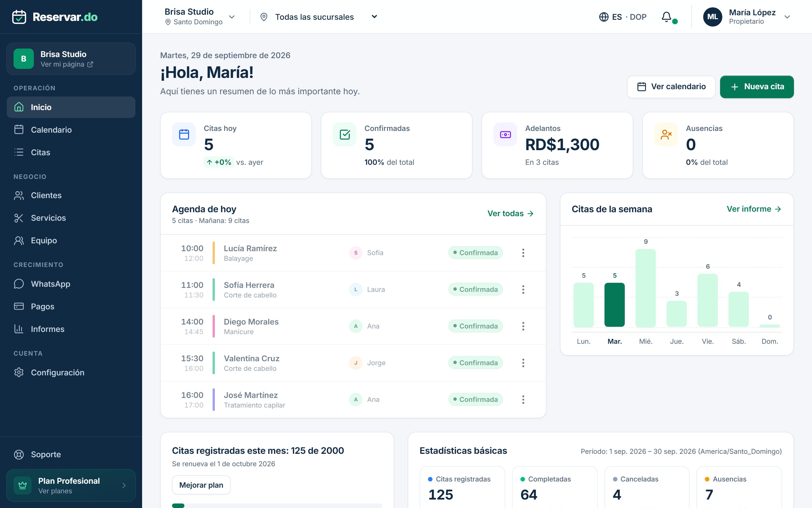
Task: Open Ver mi página link
Action: click(x=67, y=64)
